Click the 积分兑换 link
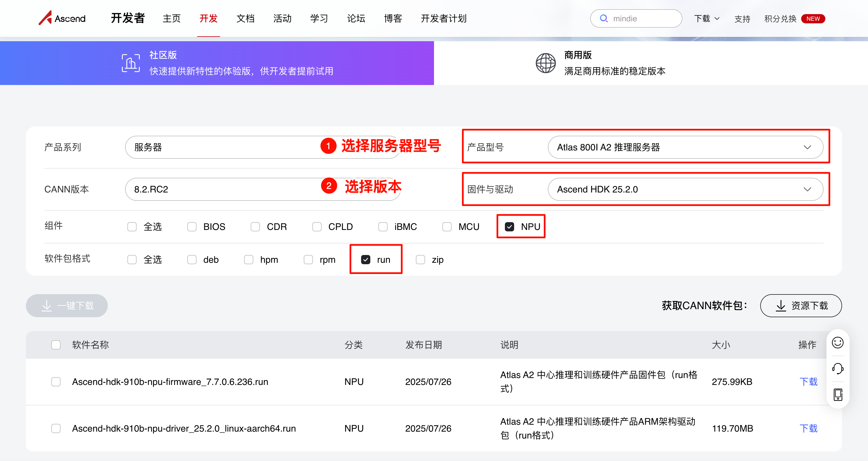 (780, 18)
